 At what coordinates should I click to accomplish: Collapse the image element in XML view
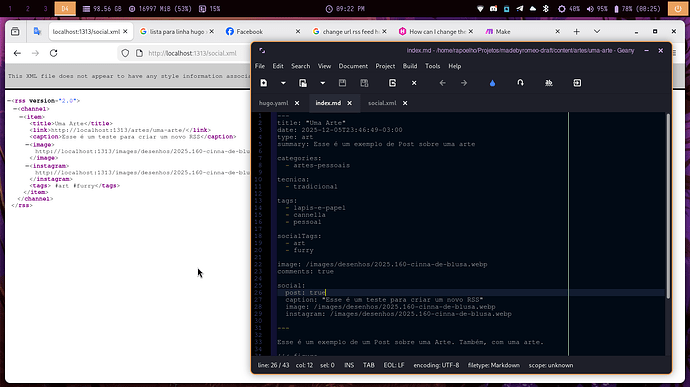click(x=27, y=144)
